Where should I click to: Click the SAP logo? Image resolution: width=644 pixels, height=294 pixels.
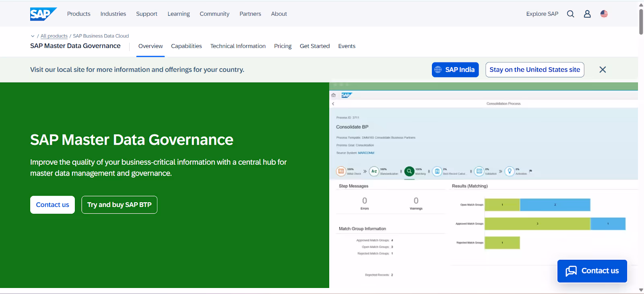43,14
